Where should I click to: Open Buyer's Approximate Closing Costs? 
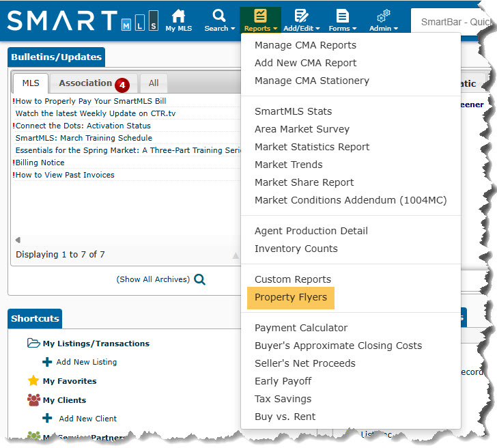[x=338, y=346]
